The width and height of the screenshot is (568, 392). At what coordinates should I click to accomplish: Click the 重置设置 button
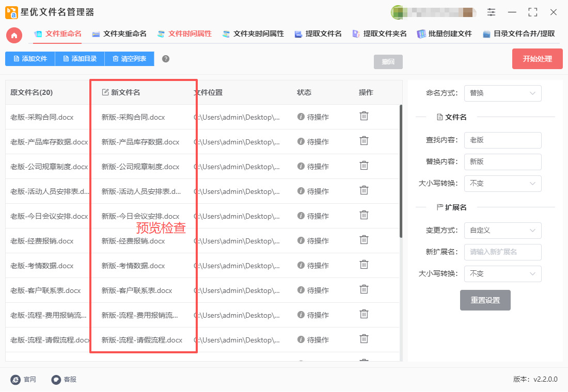pyautogui.click(x=485, y=300)
